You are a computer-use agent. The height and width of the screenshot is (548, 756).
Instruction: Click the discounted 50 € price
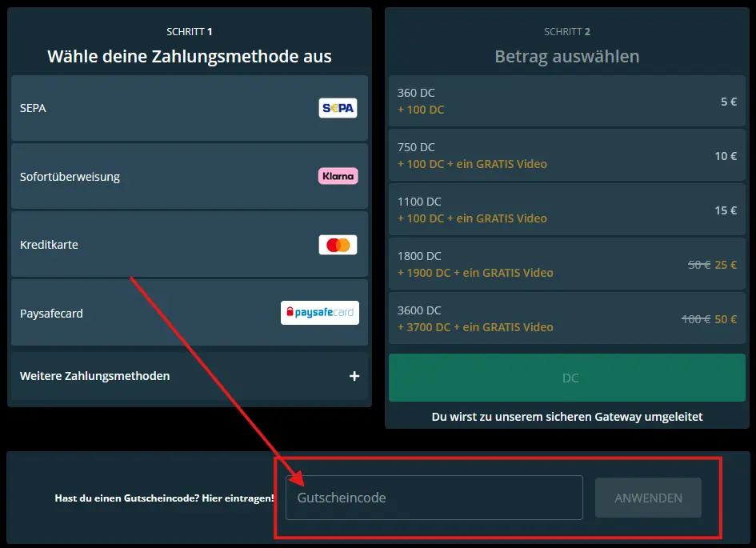coord(726,319)
